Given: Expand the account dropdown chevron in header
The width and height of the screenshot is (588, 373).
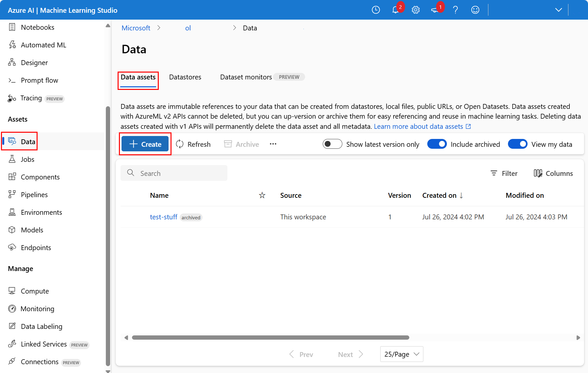Looking at the screenshot, I should 559,10.
